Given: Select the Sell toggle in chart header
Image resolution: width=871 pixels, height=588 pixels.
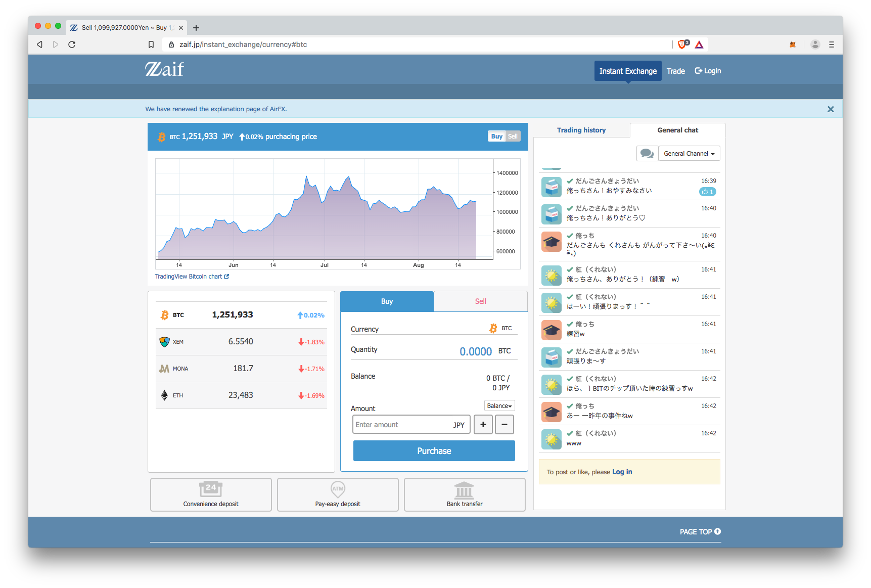Looking at the screenshot, I should (x=513, y=137).
